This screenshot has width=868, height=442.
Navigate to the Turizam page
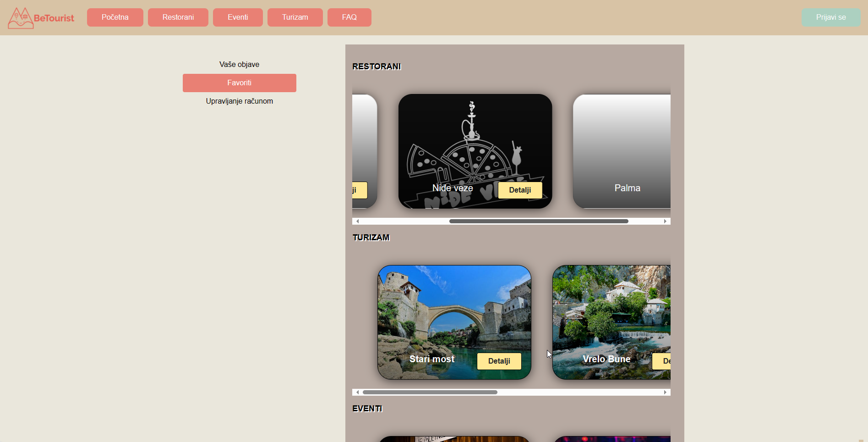tap(295, 17)
